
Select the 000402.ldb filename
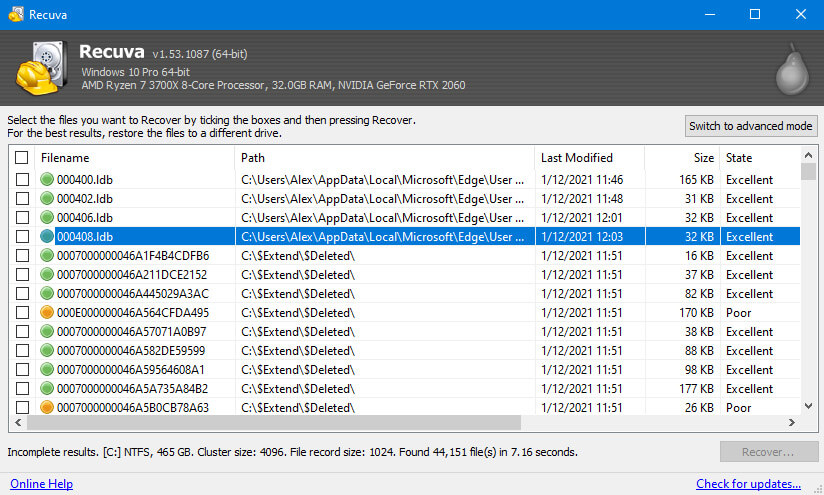coord(85,199)
